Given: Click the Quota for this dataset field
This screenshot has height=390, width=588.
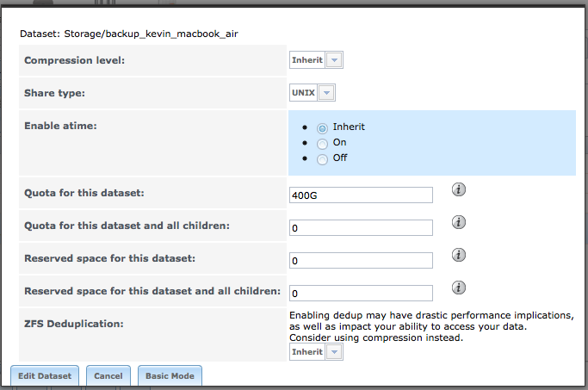Looking at the screenshot, I should [x=361, y=195].
